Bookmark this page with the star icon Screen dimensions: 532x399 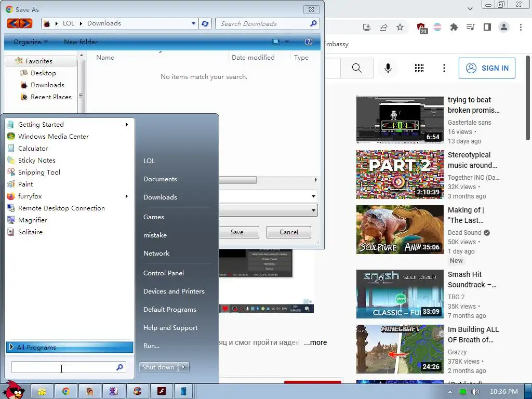[x=400, y=27]
